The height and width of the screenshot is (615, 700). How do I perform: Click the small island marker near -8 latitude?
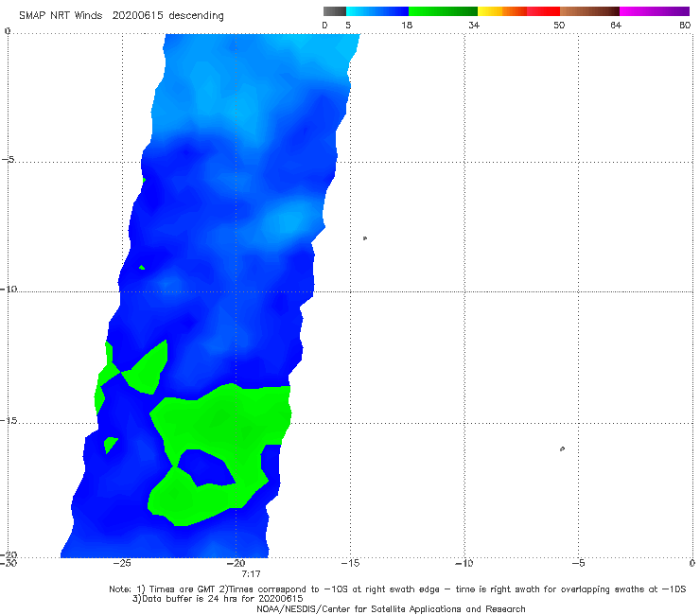tap(365, 238)
